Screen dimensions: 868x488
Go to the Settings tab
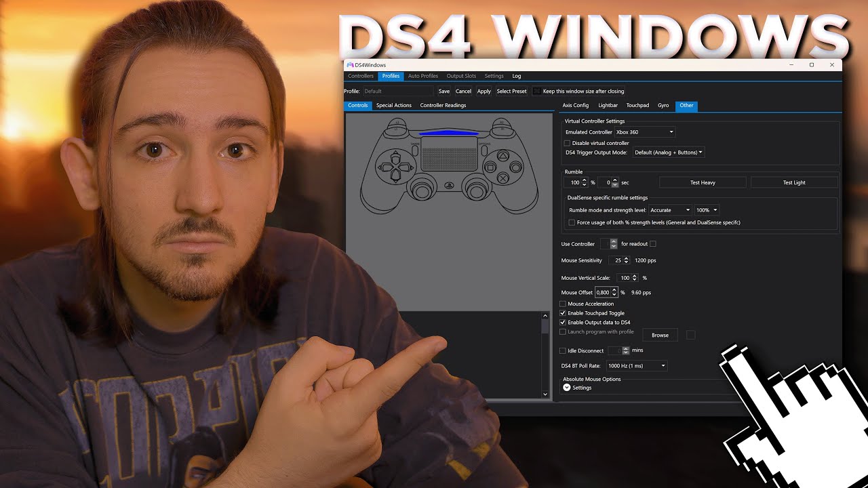pos(494,76)
